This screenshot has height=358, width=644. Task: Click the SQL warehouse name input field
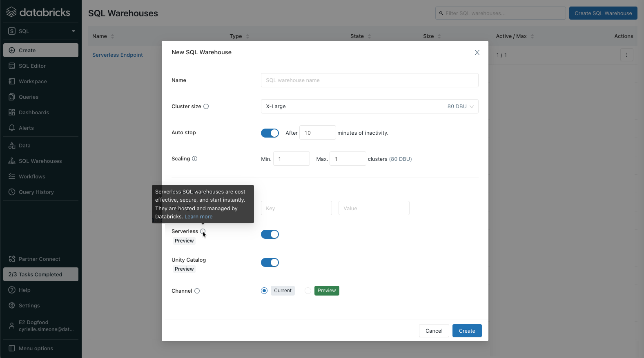point(369,80)
